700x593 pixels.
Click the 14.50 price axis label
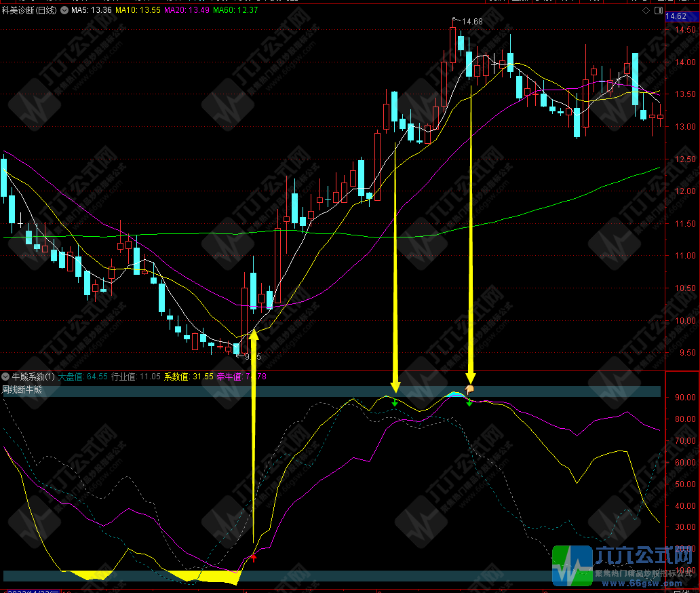pos(685,30)
